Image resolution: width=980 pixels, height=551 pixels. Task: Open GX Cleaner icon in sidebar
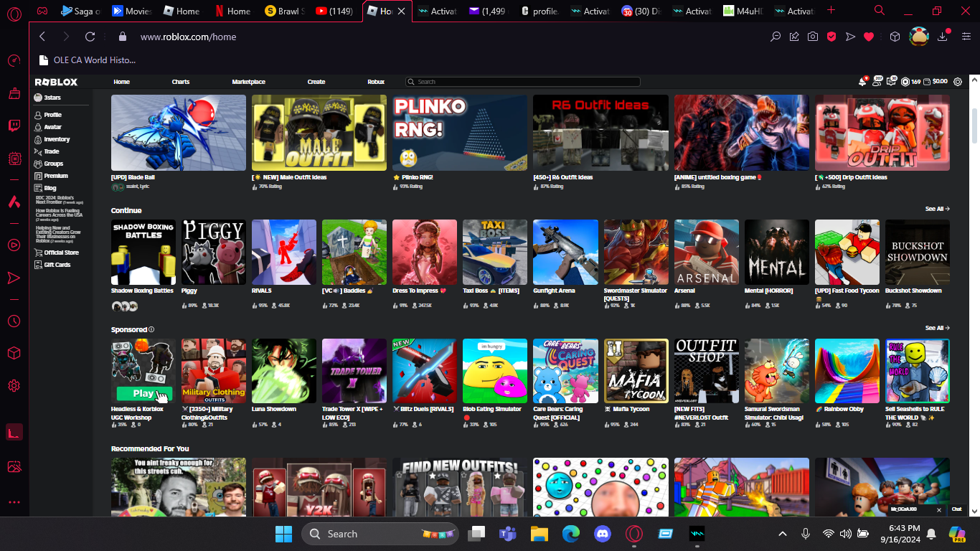coord(14,93)
